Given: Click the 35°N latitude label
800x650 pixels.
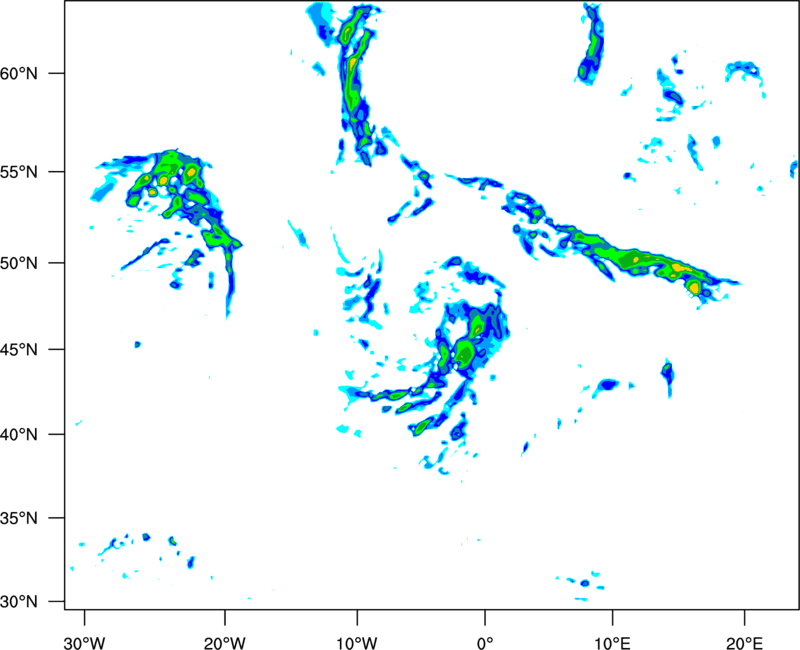Looking at the screenshot, I should tap(19, 518).
